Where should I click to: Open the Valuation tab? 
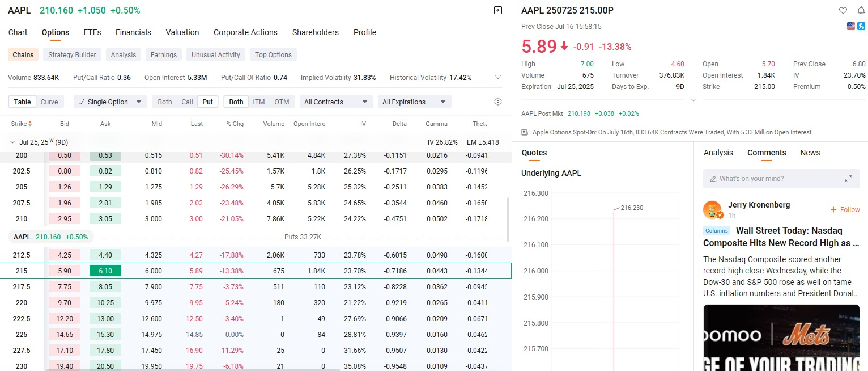[x=182, y=32]
